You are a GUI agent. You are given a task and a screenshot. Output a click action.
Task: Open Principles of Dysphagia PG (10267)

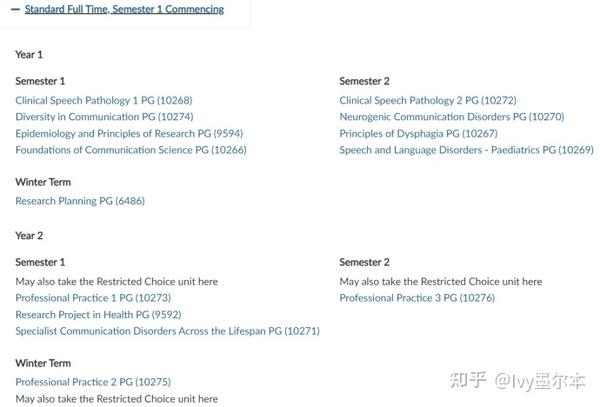pos(419,133)
